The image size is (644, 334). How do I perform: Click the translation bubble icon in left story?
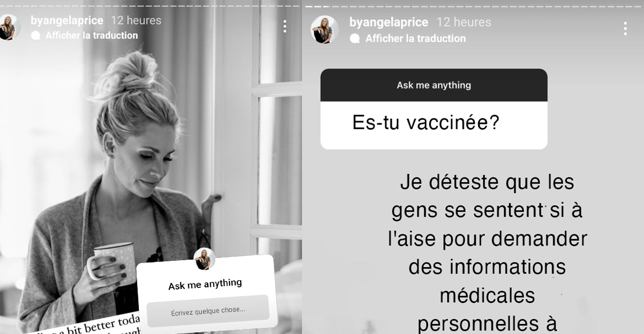pyautogui.click(x=36, y=35)
